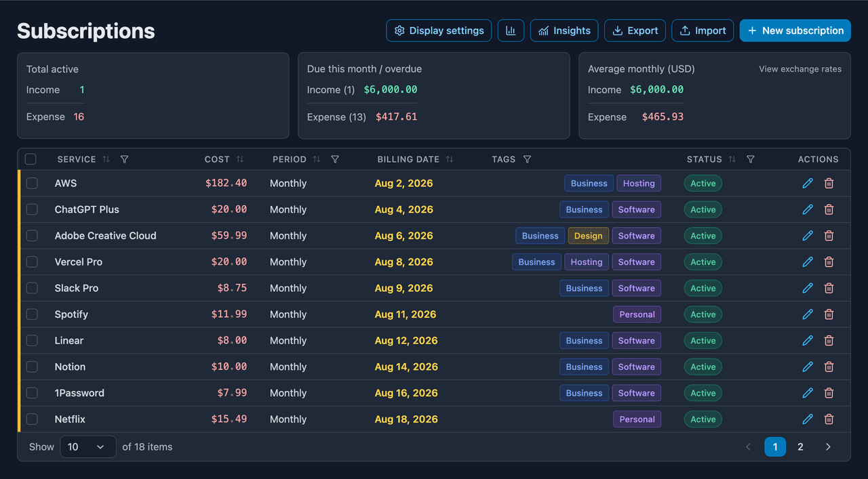Sort by the Service column
This screenshot has width=868, height=479.
click(106, 159)
